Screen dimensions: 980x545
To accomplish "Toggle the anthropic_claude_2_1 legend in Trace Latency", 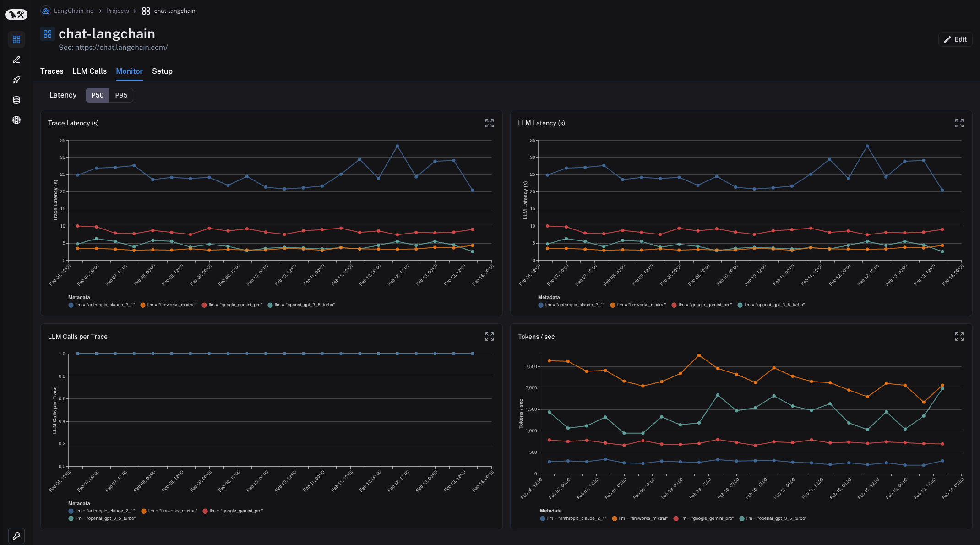I will (102, 305).
